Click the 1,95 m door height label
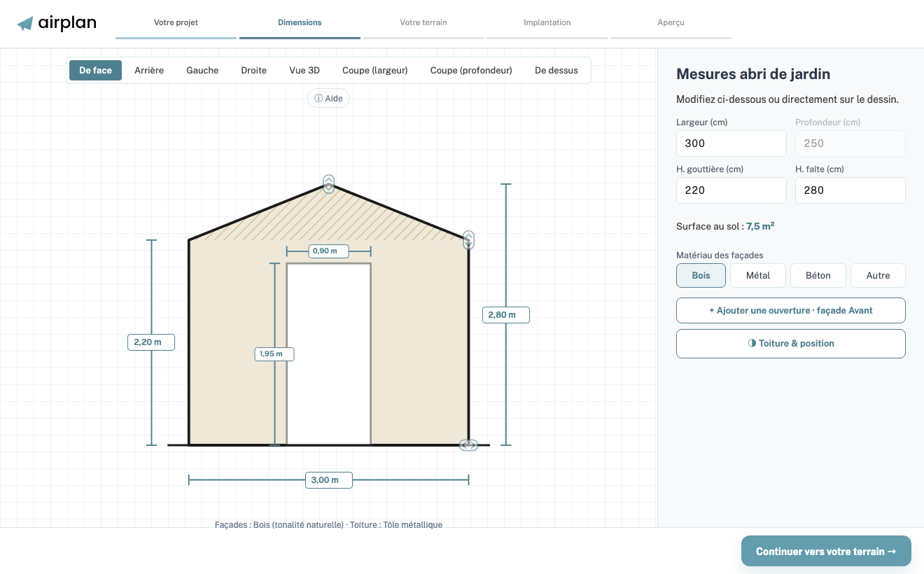The height and width of the screenshot is (574, 924). (274, 354)
